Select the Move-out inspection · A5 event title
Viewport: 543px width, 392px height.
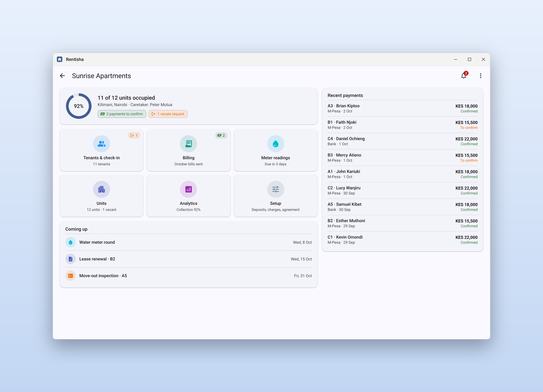point(103,276)
